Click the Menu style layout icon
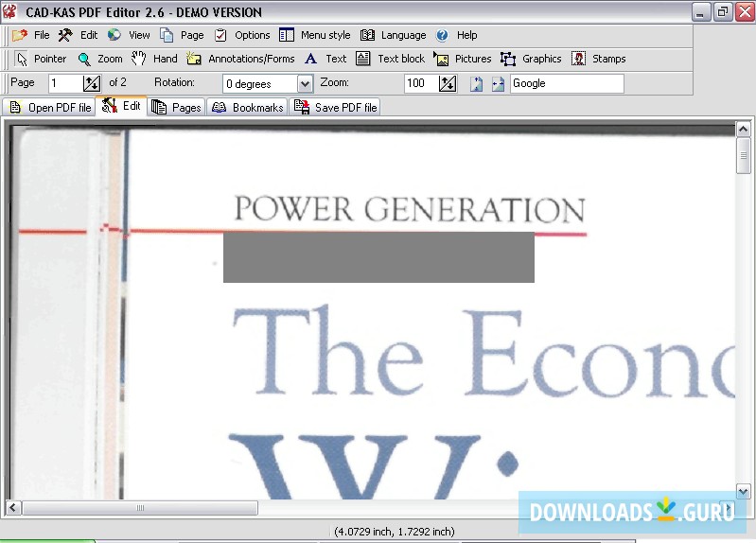The image size is (756, 543). (x=287, y=35)
